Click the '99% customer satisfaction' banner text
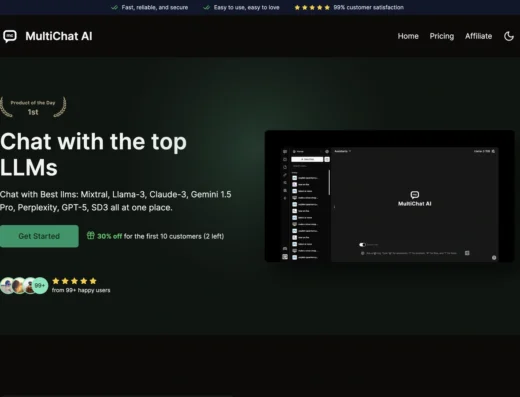Image resolution: width=520 pixels, height=397 pixels. click(x=368, y=7)
